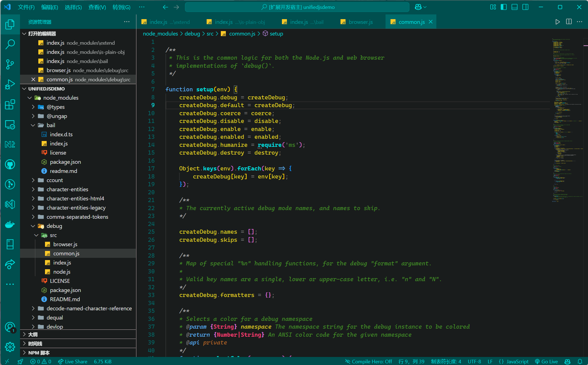Open the Search view icon
This screenshot has width=588, height=365.
[10, 44]
